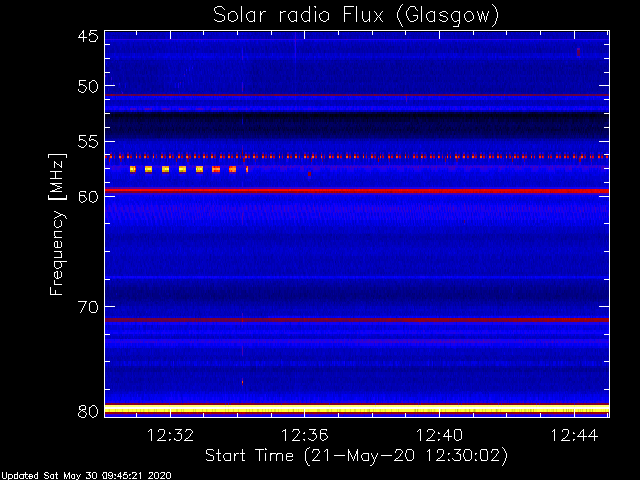Click the dotted red line near 56 MHz
Screen dimensions: 640x480
357,156
